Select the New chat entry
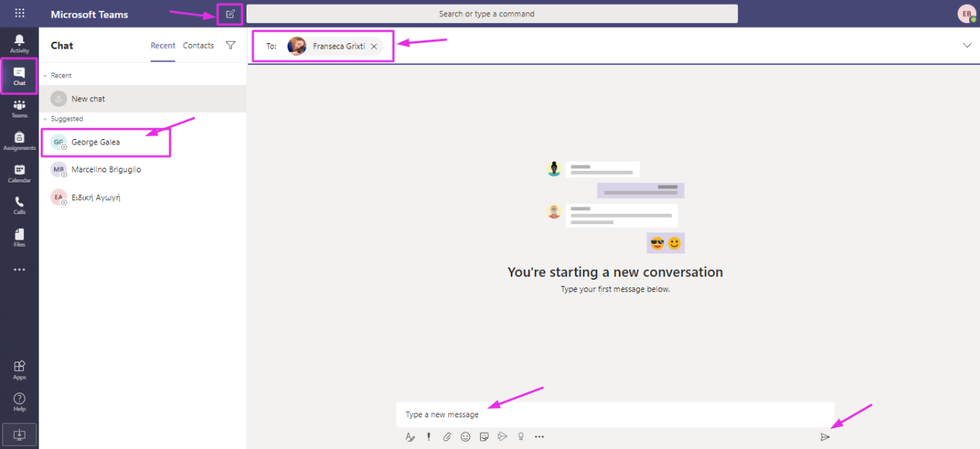This screenshot has width=980, height=449. tap(143, 99)
